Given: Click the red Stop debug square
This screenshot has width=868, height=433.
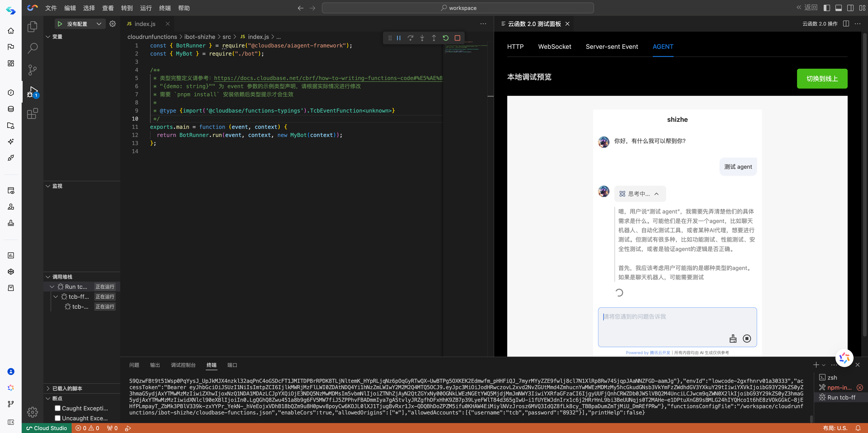Looking at the screenshot, I should (x=457, y=38).
